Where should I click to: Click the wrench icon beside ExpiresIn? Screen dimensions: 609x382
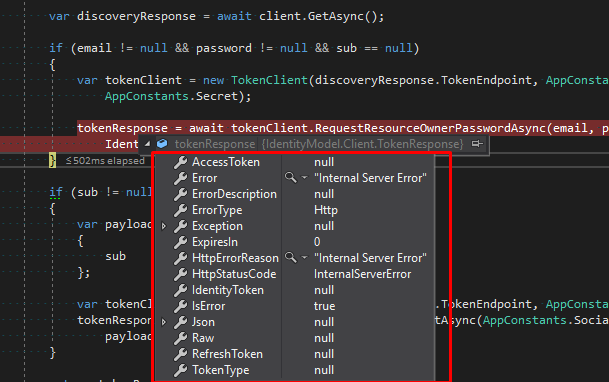180,242
